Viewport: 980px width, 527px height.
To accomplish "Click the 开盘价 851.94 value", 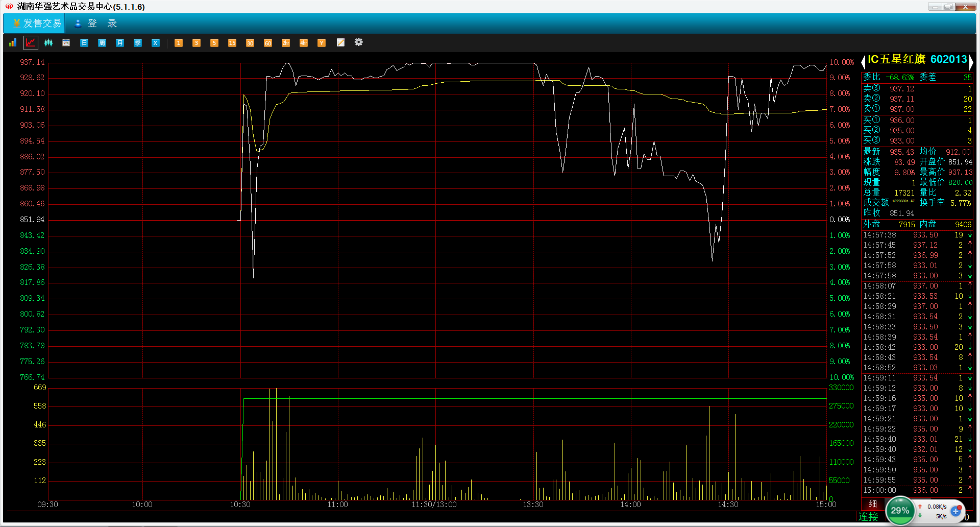I will tap(960, 162).
